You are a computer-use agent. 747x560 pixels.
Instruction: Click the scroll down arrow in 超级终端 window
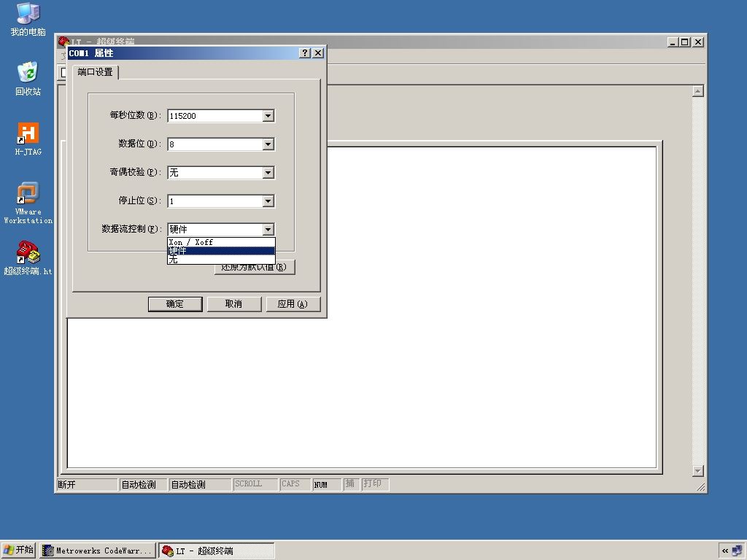698,470
